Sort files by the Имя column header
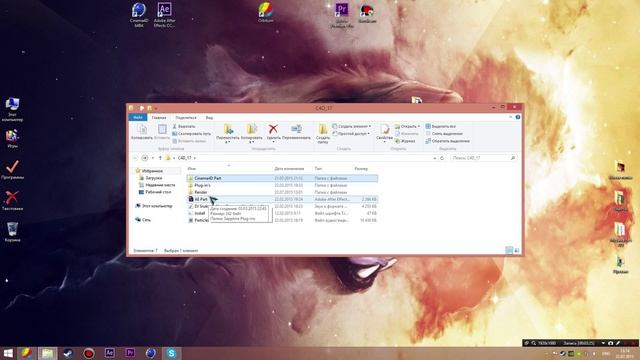Image resolution: width=640 pixels, height=360 pixels. pyautogui.click(x=192, y=169)
